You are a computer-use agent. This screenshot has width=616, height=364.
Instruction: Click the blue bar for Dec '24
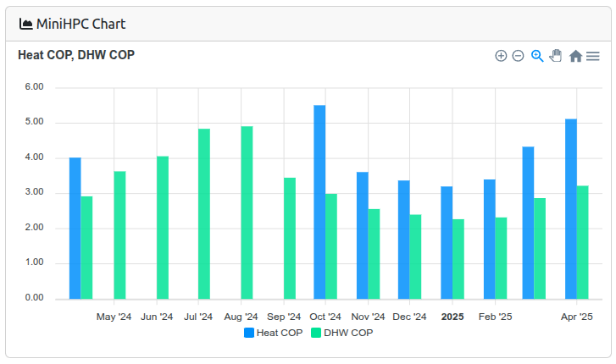404,240
